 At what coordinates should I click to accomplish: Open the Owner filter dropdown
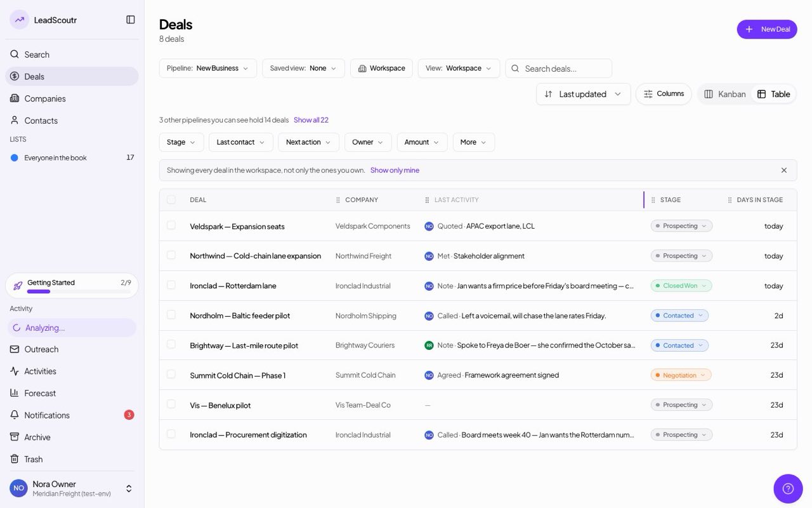pyautogui.click(x=368, y=142)
